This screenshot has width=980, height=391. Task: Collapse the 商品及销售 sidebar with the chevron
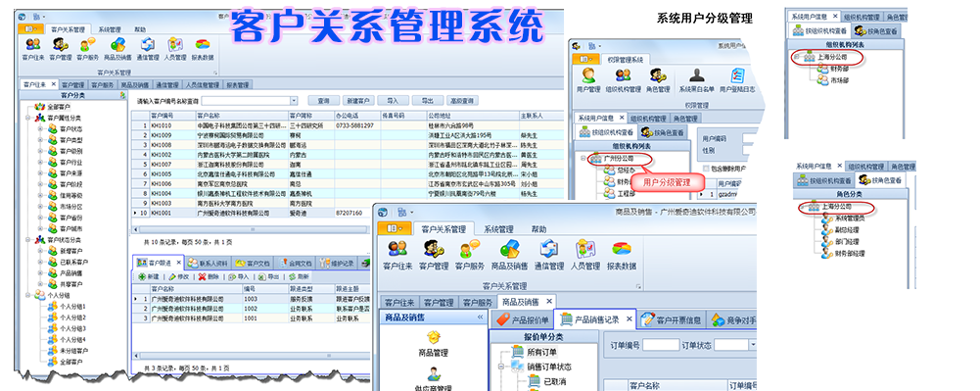click(481, 318)
